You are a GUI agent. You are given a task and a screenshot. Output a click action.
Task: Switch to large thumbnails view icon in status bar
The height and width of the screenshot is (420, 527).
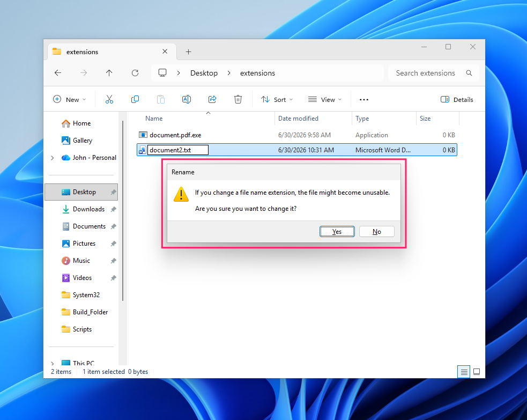(x=477, y=372)
